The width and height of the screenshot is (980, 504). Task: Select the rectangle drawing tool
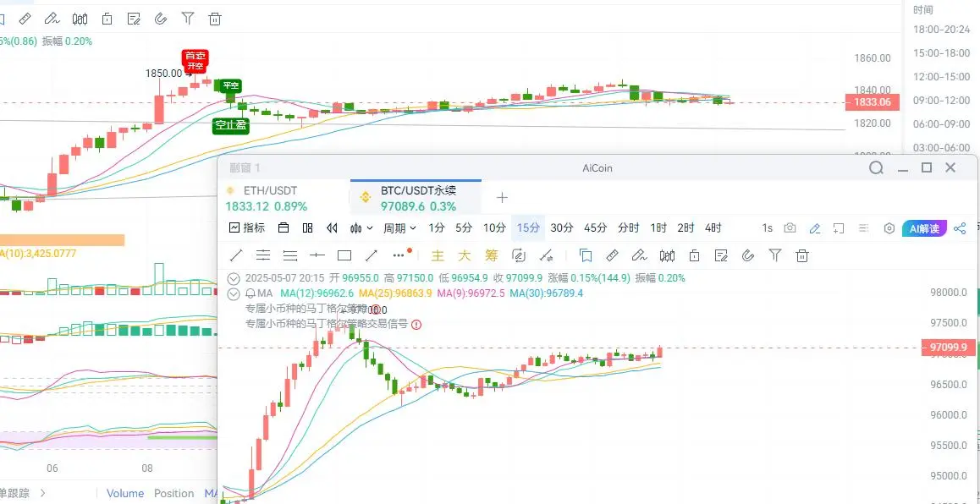(x=344, y=255)
